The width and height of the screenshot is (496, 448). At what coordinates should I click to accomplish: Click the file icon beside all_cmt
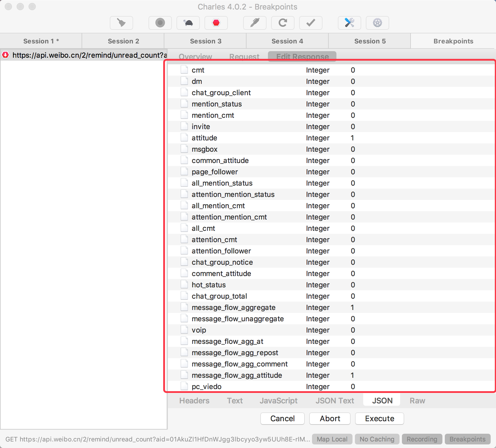185,228
